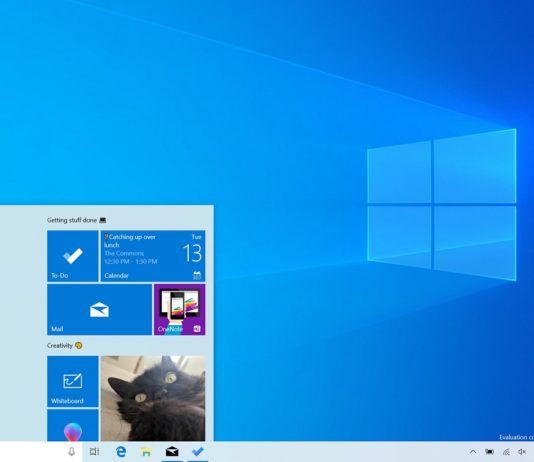Launch Microsoft Edge from the taskbar
Image resolution: width=534 pixels, height=462 pixels.
coord(121,452)
